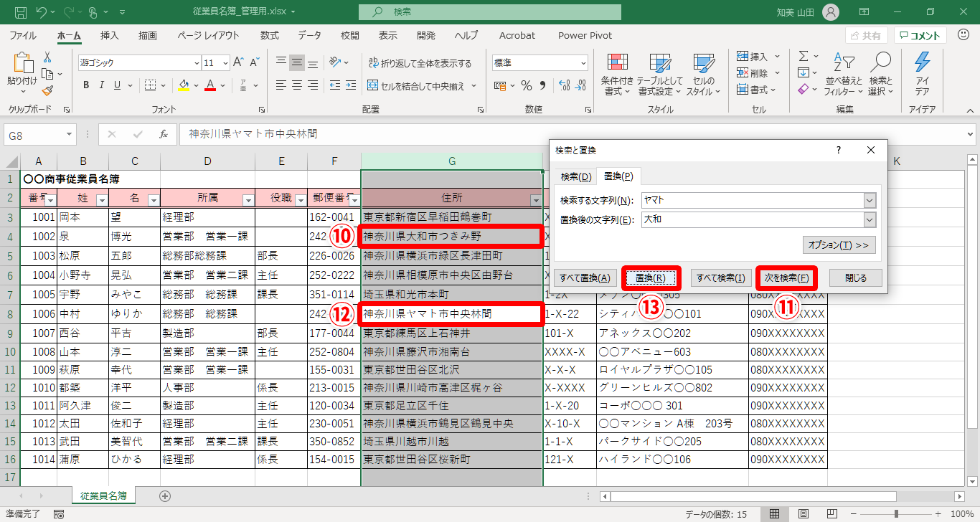Switch to the 検索 tab in the dialog
This screenshot has width=980, height=522.
(x=576, y=176)
